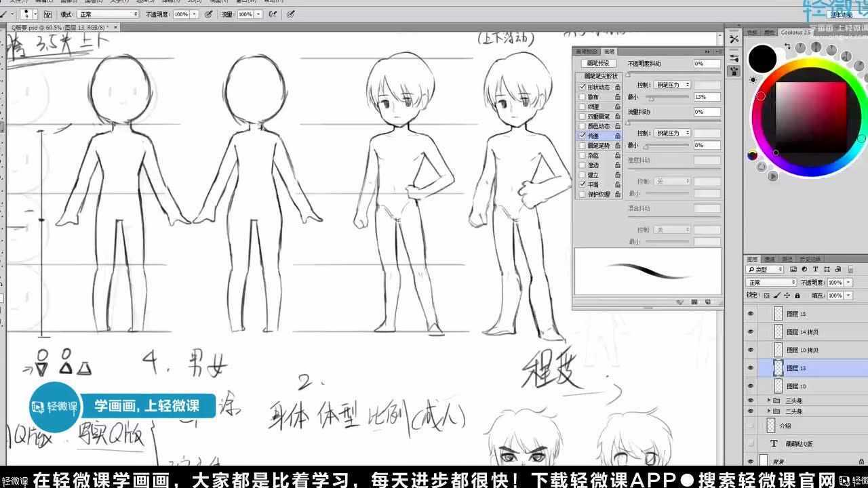Filter layers by pixel layers icon

click(x=793, y=269)
